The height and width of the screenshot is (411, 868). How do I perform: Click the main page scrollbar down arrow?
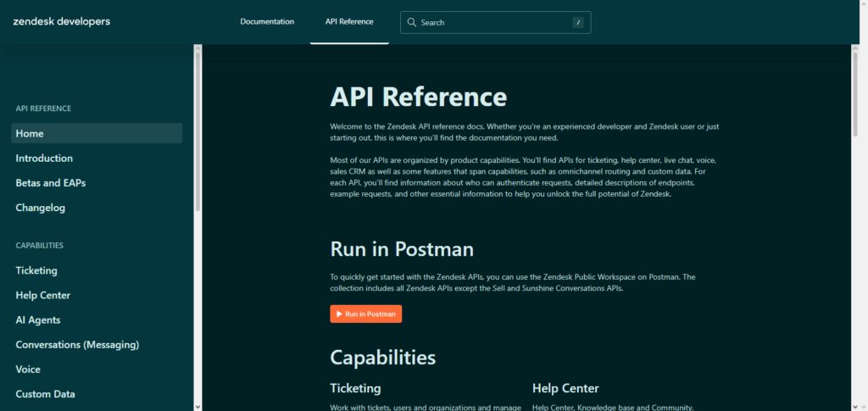tap(855, 407)
